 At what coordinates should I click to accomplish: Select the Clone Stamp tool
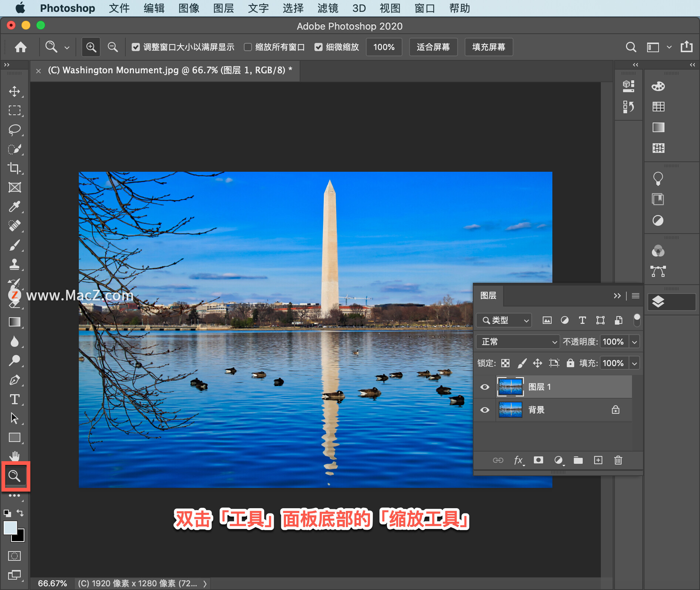tap(14, 264)
